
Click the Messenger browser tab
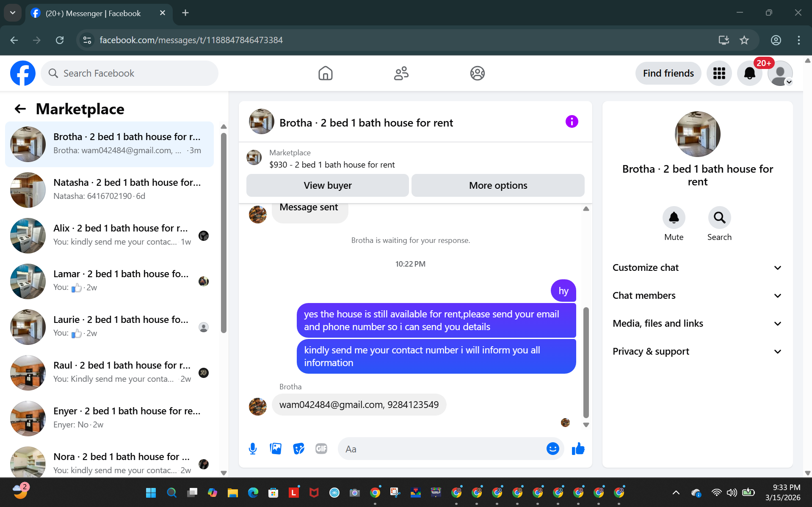pos(99,13)
